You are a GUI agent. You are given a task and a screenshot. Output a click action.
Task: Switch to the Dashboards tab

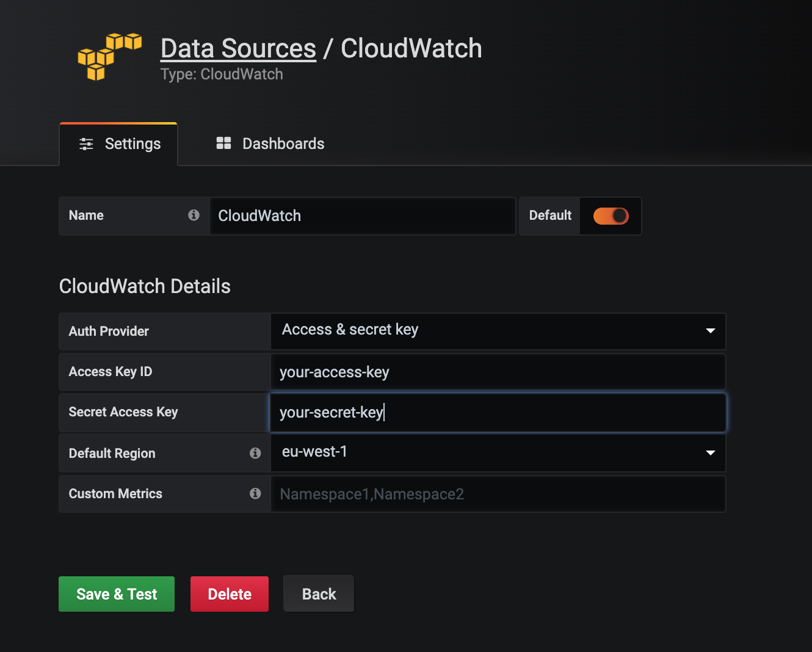(x=270, y=144)
